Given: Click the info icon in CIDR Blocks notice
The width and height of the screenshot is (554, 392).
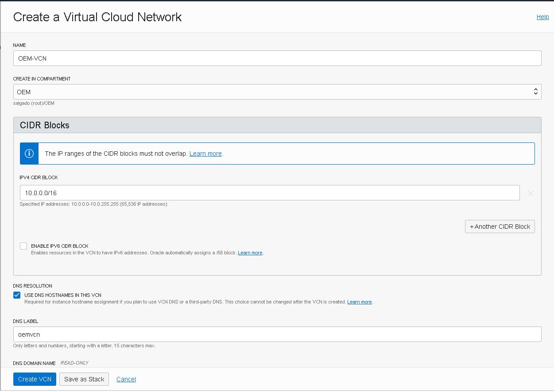Looking at the screenshot, I should pos(29,153).
